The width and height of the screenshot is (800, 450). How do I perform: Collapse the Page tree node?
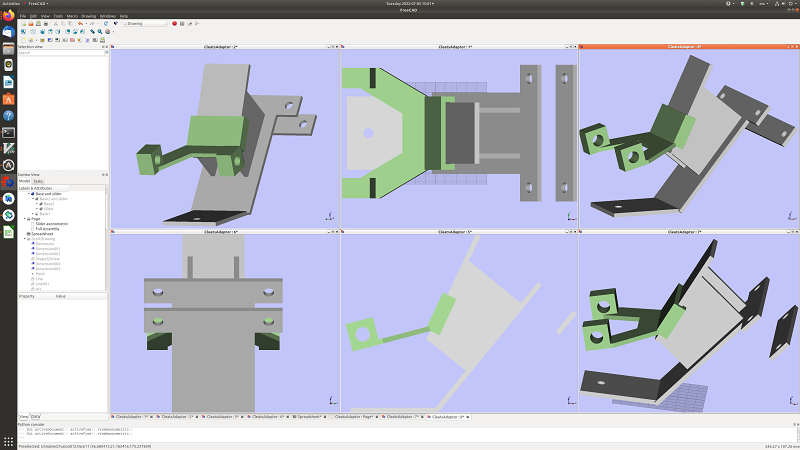(24, 218)
